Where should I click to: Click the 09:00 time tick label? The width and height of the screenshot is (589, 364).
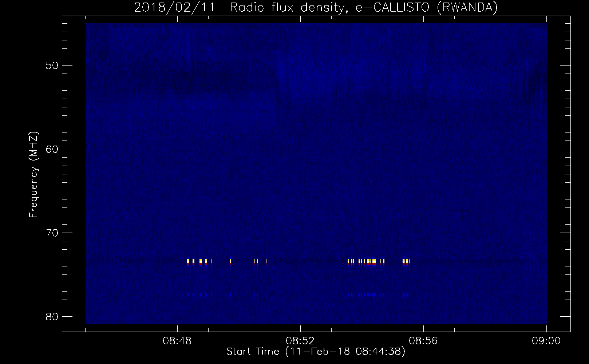[546, 341]
